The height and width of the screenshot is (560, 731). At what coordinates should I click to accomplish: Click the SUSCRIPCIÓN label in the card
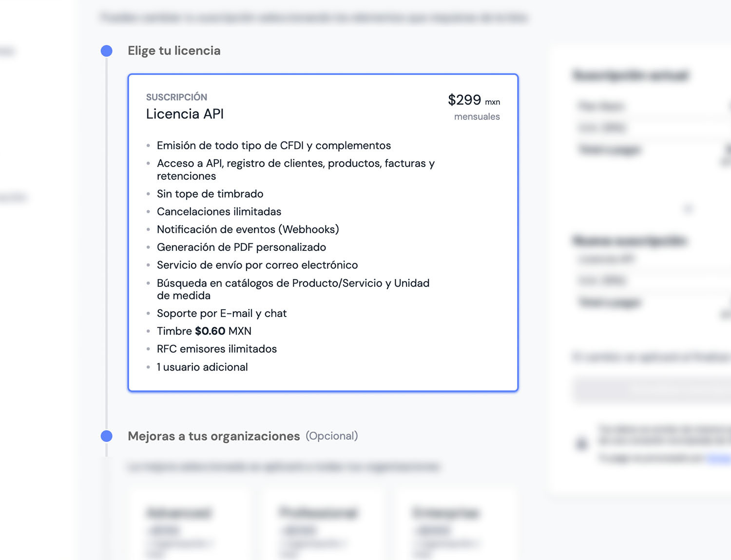point(176,97)
